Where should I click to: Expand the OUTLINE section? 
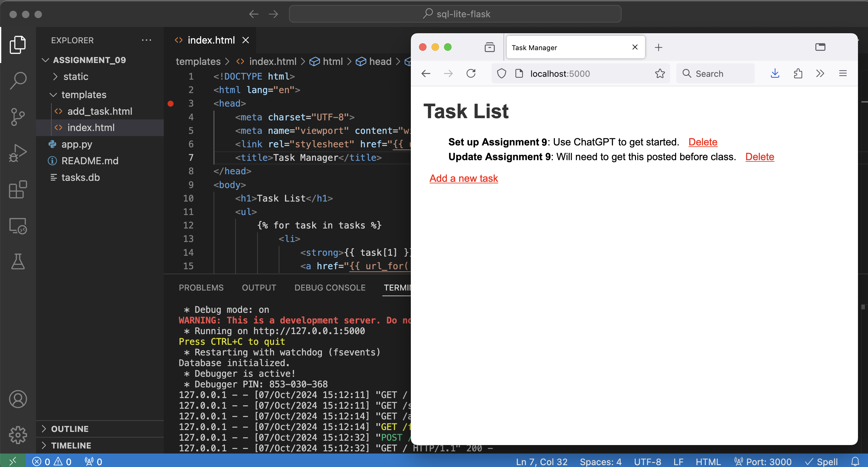(x=70, y=428)
